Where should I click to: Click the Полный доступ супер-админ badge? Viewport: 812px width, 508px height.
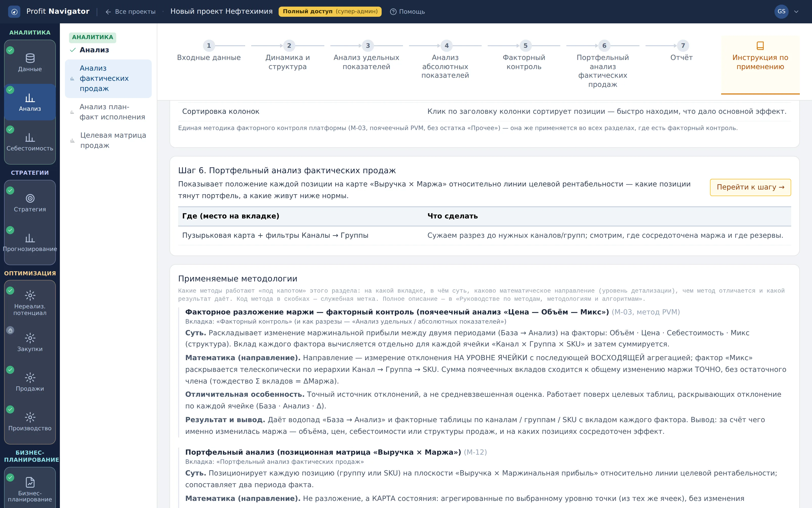point(330,11)
